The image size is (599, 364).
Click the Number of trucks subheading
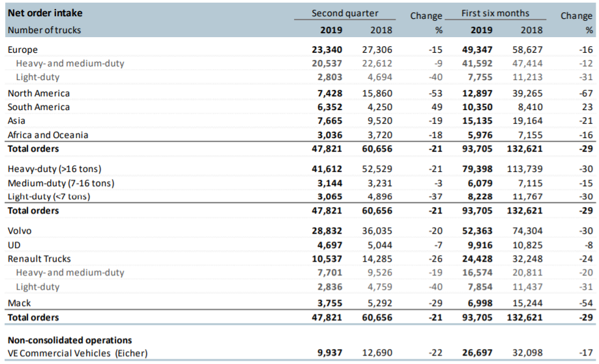[x=44, y=30]
